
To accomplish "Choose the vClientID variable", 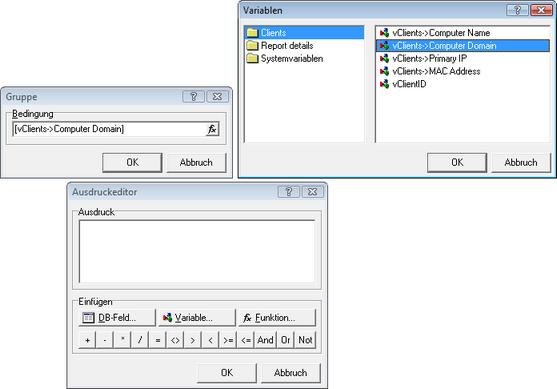I will tap(403, 84).
